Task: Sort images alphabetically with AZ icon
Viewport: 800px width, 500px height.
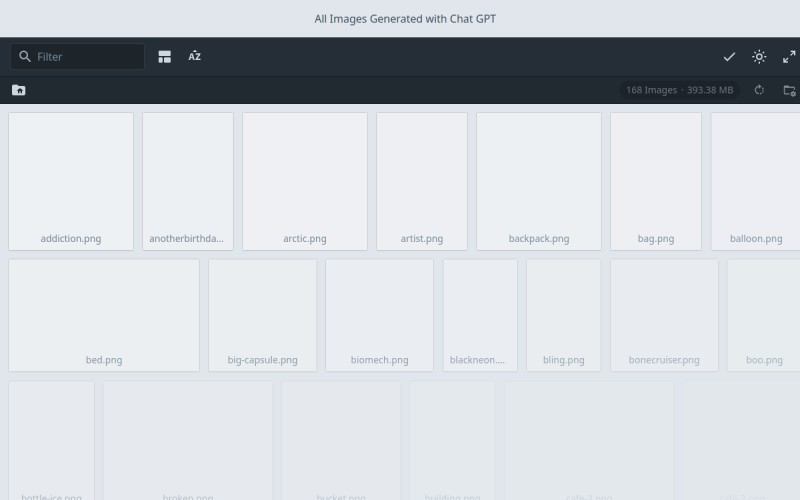Action: click(194, 57)
